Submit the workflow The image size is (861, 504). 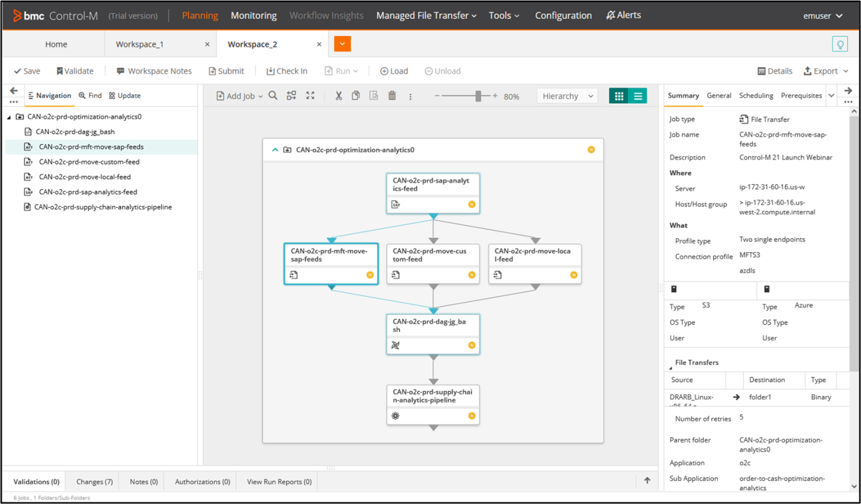[226, 71]
